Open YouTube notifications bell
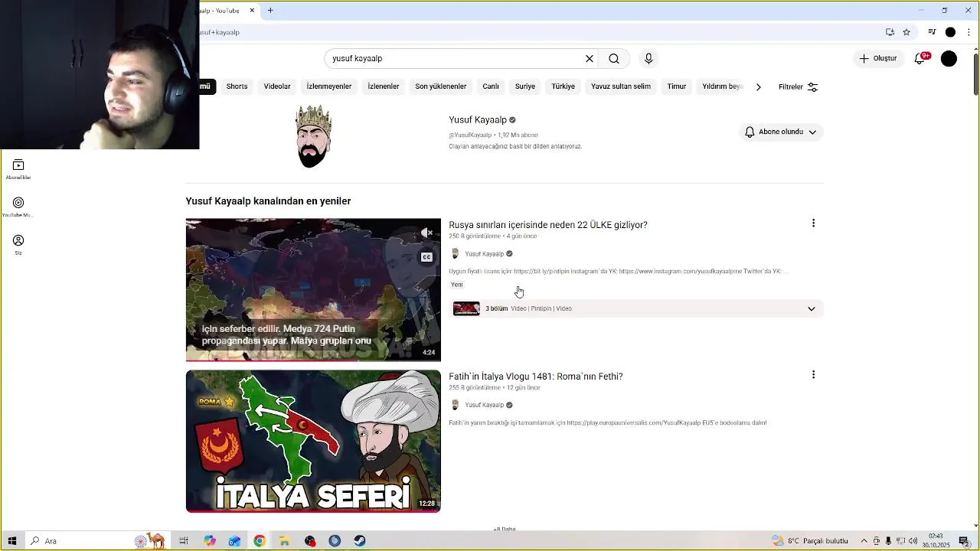 pyautogui.click(x=921, y=58)
